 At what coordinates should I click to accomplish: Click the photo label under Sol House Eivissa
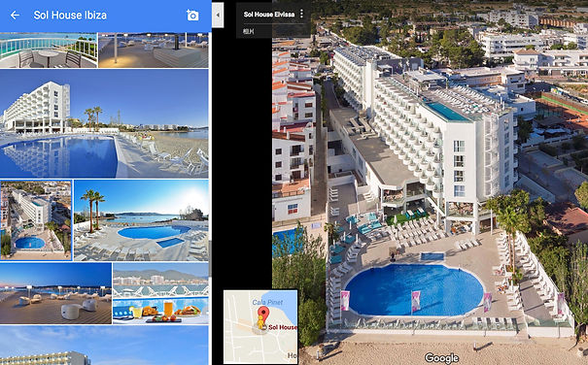tap(248, 31)
